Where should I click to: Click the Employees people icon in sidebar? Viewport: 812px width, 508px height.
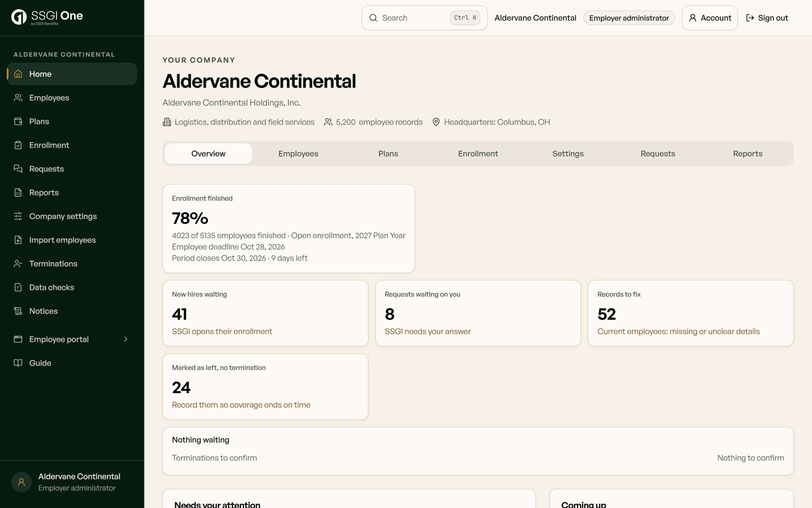click(18, 98)
